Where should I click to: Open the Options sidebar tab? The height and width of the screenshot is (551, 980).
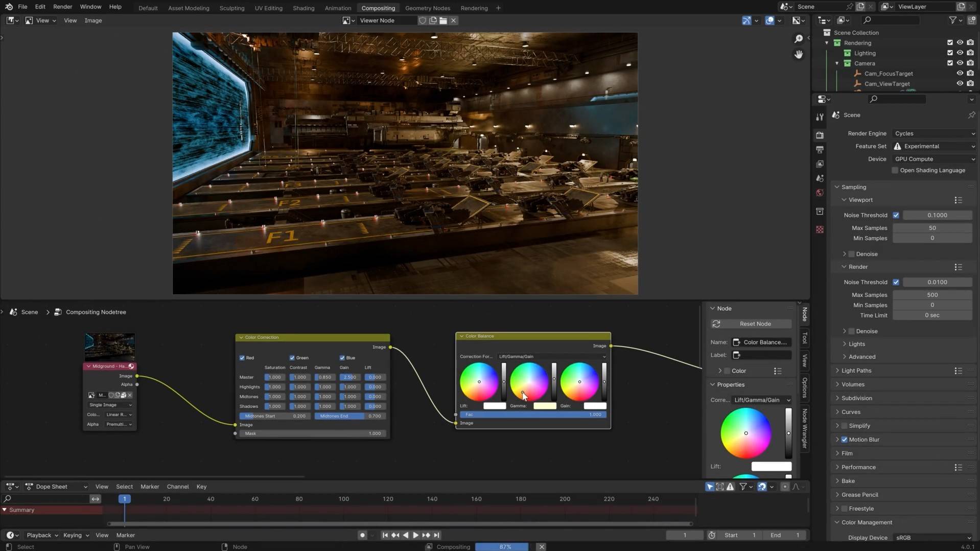(x=805, y=387)
